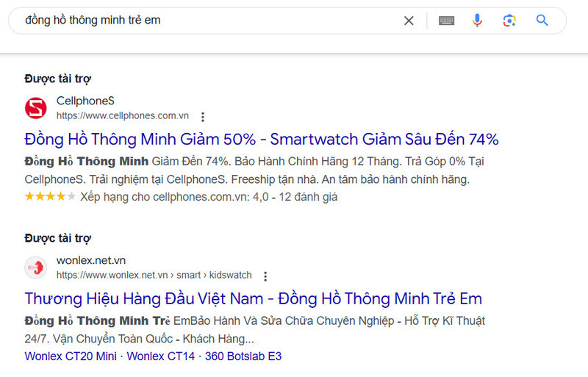Open "Thương Hiệu Hàng Đầu Việt Nam" ad headline

click(x=253, y=298)
